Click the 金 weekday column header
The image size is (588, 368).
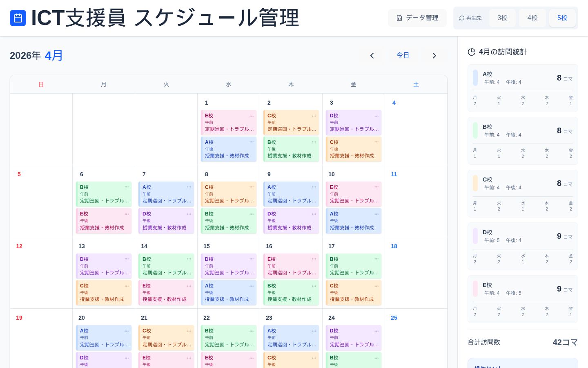pos(354,84)
